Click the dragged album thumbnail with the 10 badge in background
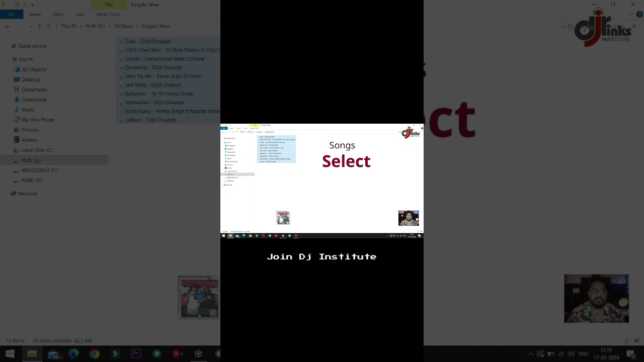 coord(199,297)
